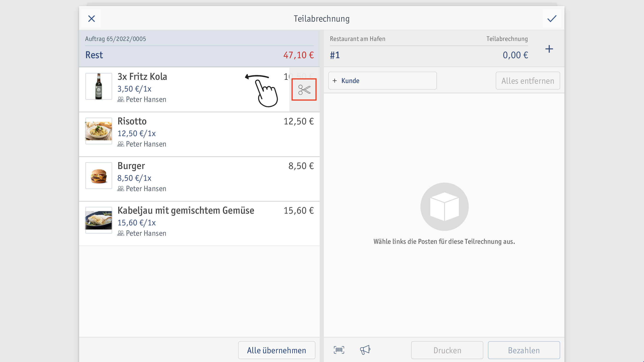Click unit price 15,60 €/1x
644x362 pixels.
point(136,222)
